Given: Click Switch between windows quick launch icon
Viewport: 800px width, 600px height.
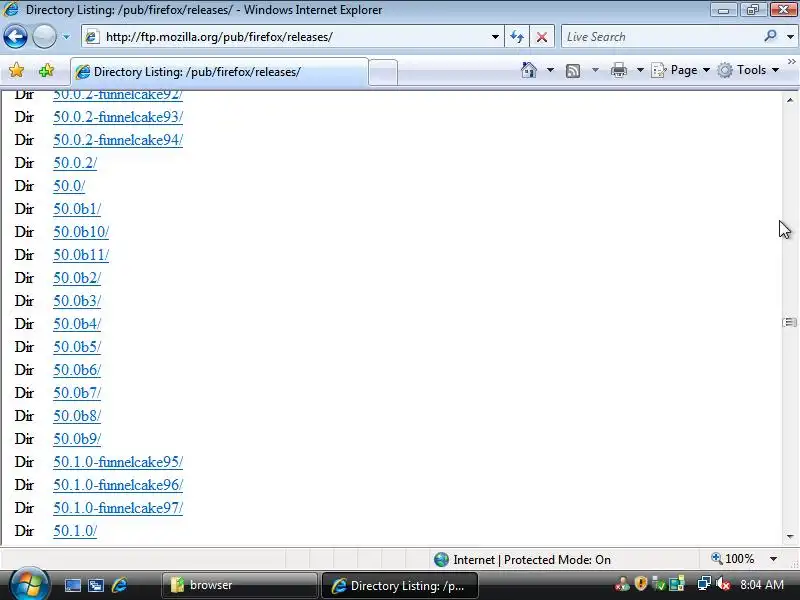Looking at the screenshot, I should pyautogui.click(x=96, y=585).
